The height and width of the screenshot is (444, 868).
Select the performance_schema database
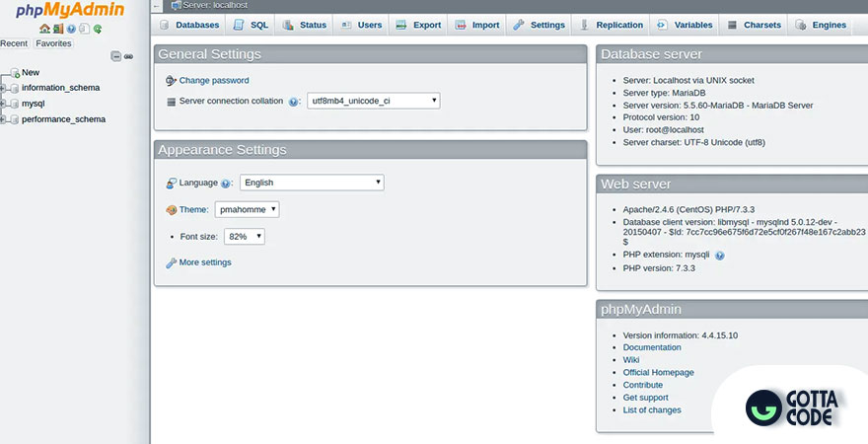pos(63,119)
